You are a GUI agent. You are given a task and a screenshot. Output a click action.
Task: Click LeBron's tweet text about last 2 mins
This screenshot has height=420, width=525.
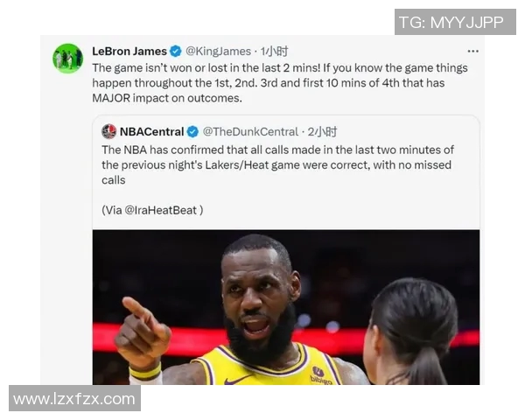click(280, 83)
